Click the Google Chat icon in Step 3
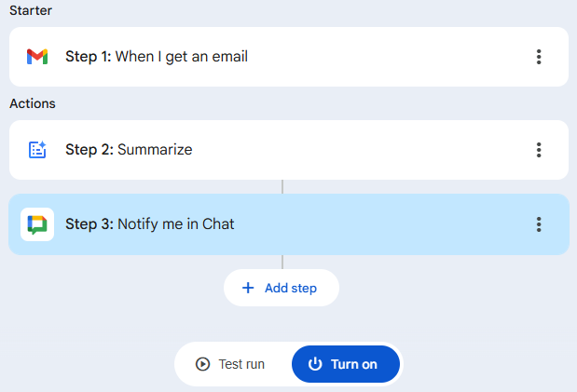 [x=37, y=224]
